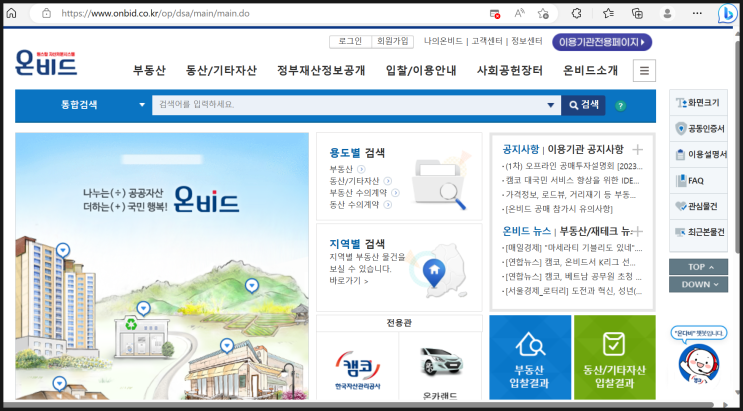Open 동산/기타자산 입찰결과 green tile
Viewport: 743px width, 411px height.
(615, 357)
